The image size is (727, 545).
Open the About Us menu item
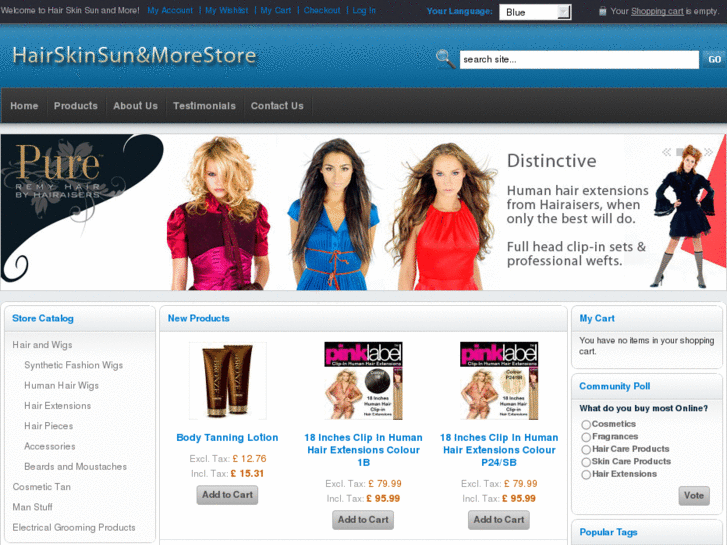point(135,106)
